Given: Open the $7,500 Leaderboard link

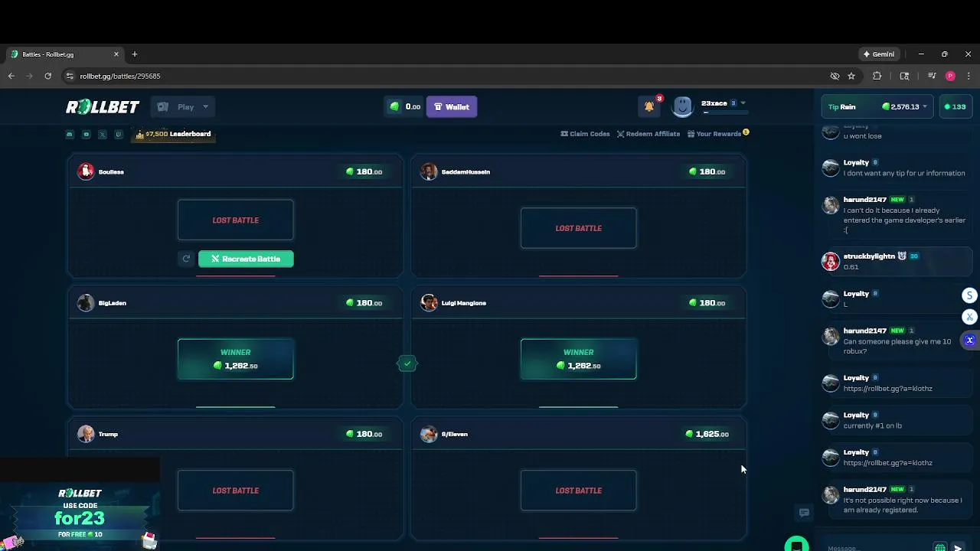Looking at the screenshot, I should pyautogui.click(x=173, y=134).
